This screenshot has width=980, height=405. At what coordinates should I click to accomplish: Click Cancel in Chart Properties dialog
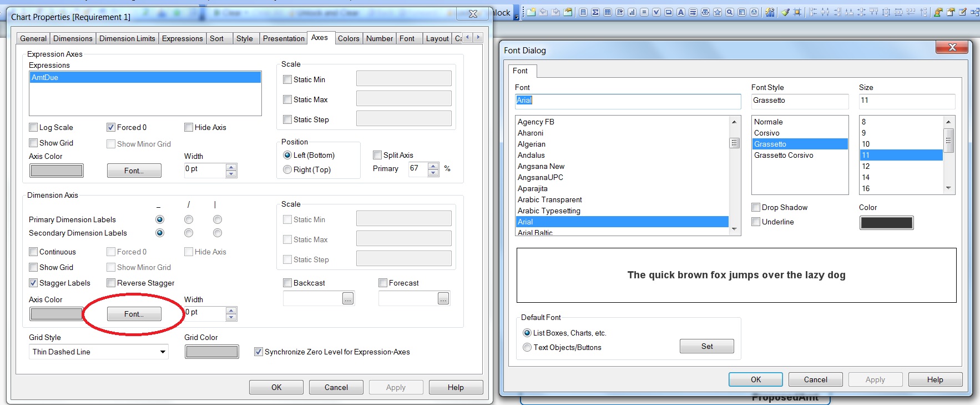pos(336,387)
